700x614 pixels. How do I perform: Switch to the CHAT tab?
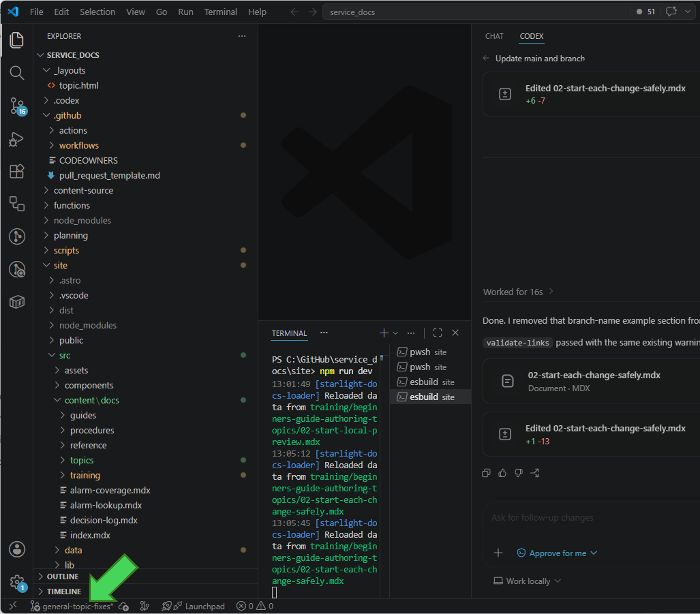(x=494, y=36)
